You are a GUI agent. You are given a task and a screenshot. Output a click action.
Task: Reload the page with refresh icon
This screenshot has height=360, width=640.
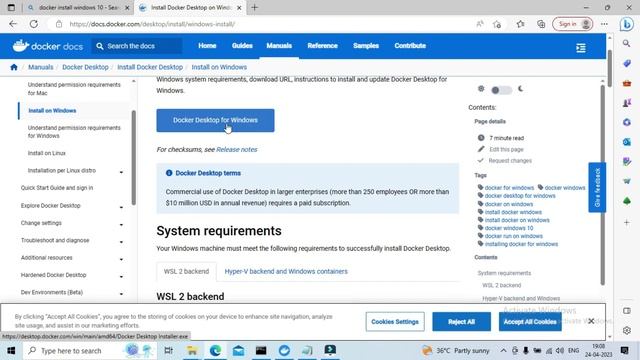(33, 24)
